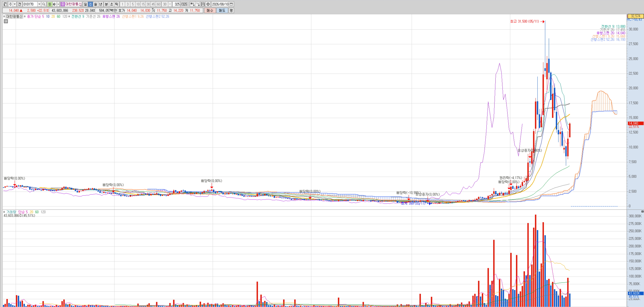
Task: Select the 년 yearly period button
Action: coord(101,4)
